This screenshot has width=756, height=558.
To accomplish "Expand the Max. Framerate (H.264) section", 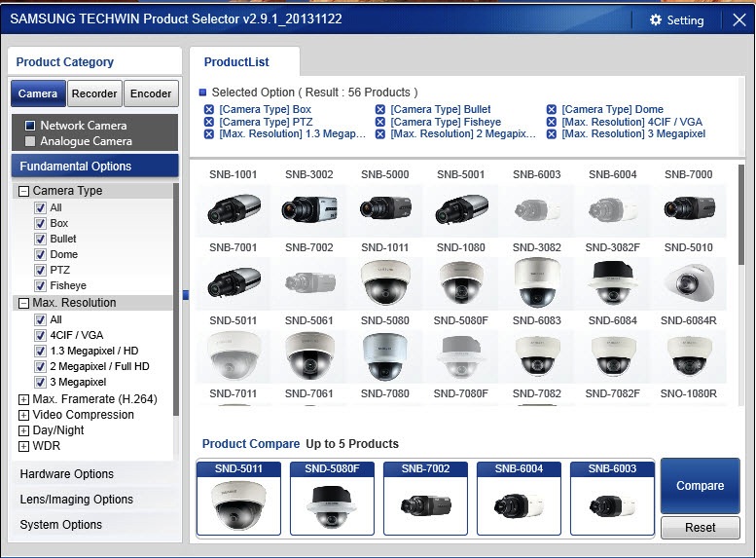I will [23, 399].
